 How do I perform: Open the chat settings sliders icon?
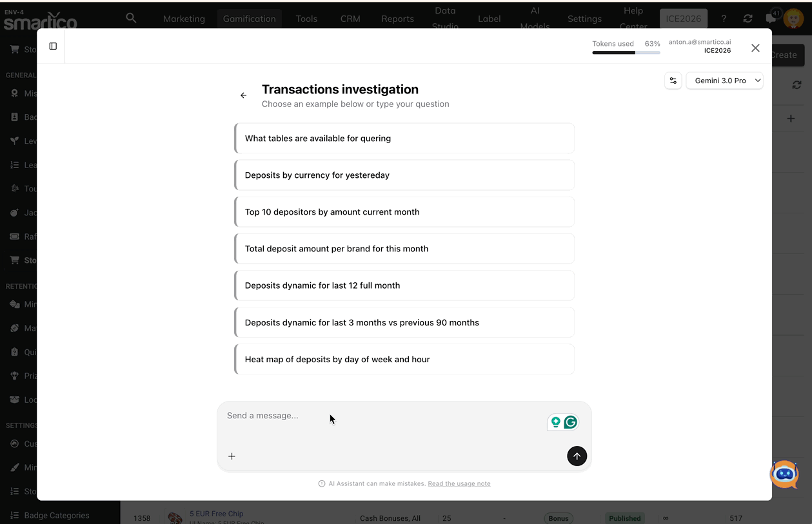(673, 81)
